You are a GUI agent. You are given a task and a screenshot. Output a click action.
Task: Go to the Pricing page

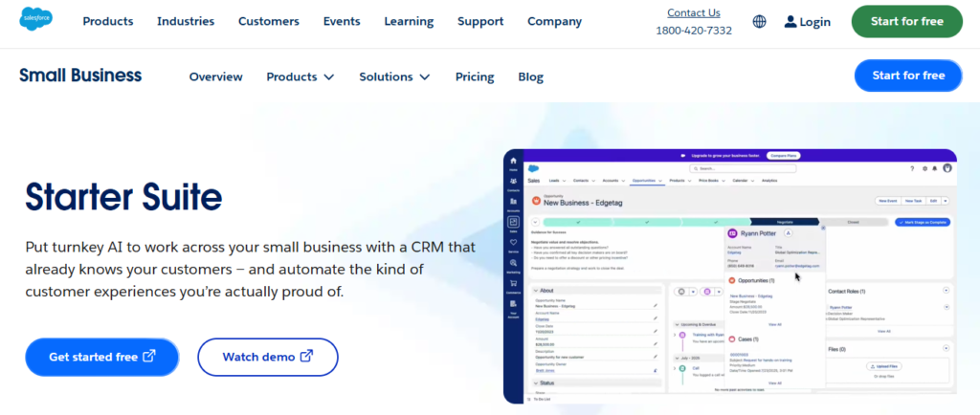475,76
